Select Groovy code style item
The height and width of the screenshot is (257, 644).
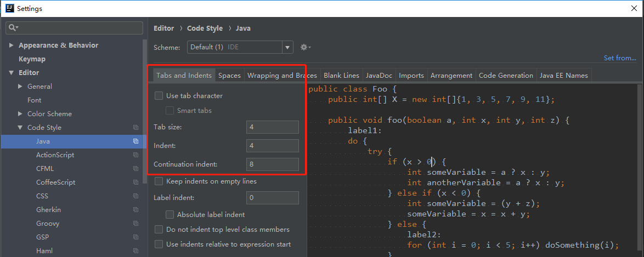coord(48,224)
